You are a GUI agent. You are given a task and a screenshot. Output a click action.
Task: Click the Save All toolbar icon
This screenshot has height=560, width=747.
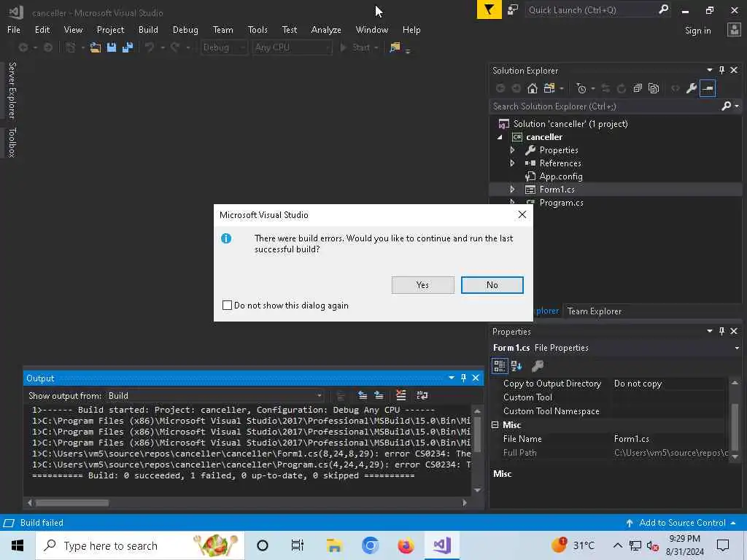pos(128,47)
